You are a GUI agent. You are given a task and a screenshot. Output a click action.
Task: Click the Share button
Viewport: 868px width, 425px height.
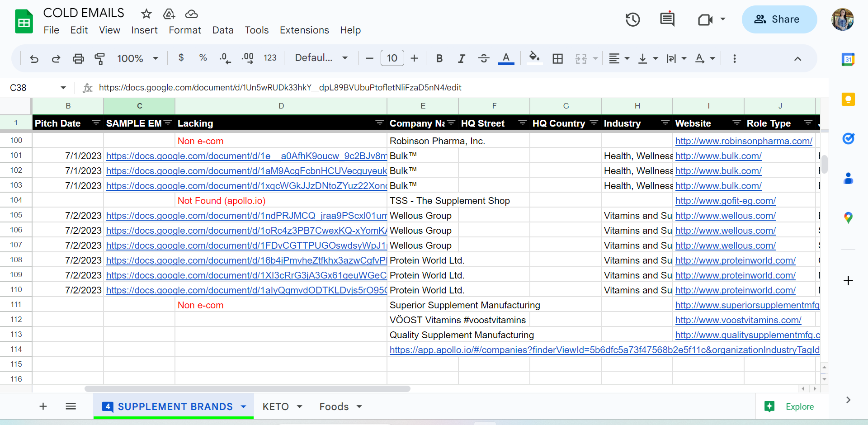pos(779,19)
